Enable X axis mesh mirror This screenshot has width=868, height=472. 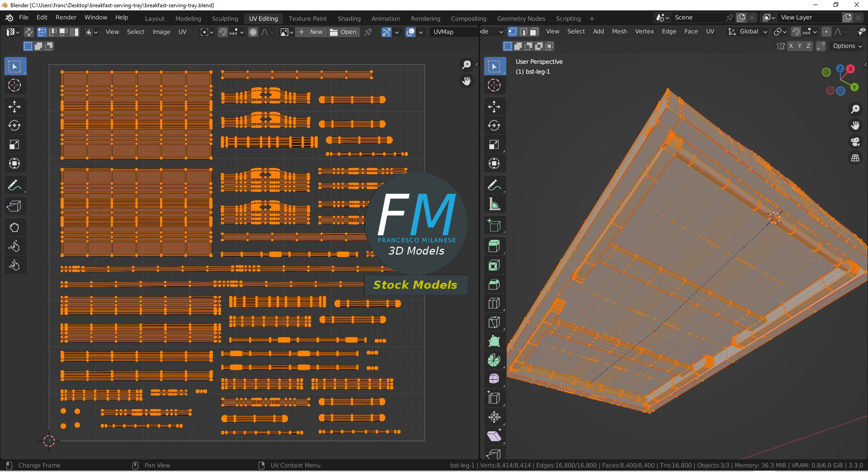click(x=791, y=46)
